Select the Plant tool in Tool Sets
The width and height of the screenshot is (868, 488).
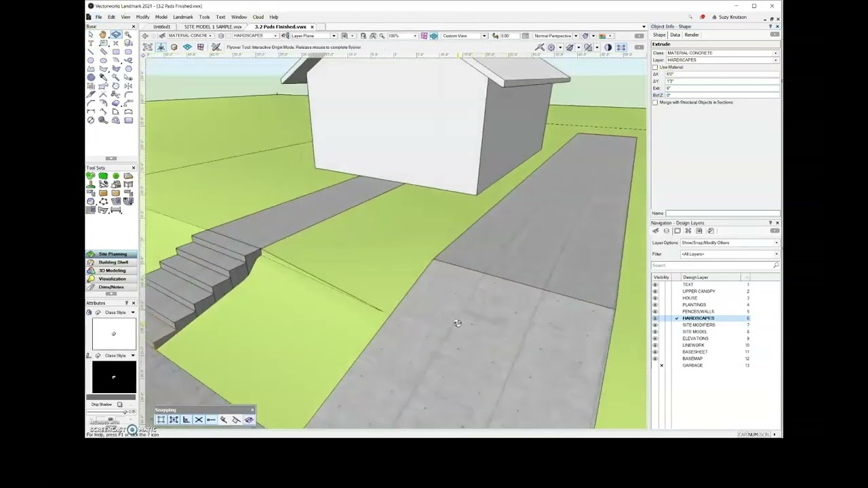tap(91, 176)
